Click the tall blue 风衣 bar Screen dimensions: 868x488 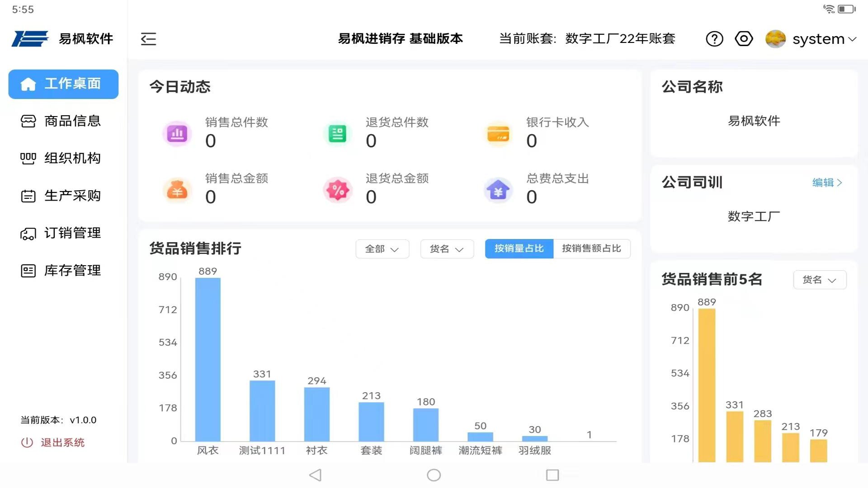tap(208, 359)
